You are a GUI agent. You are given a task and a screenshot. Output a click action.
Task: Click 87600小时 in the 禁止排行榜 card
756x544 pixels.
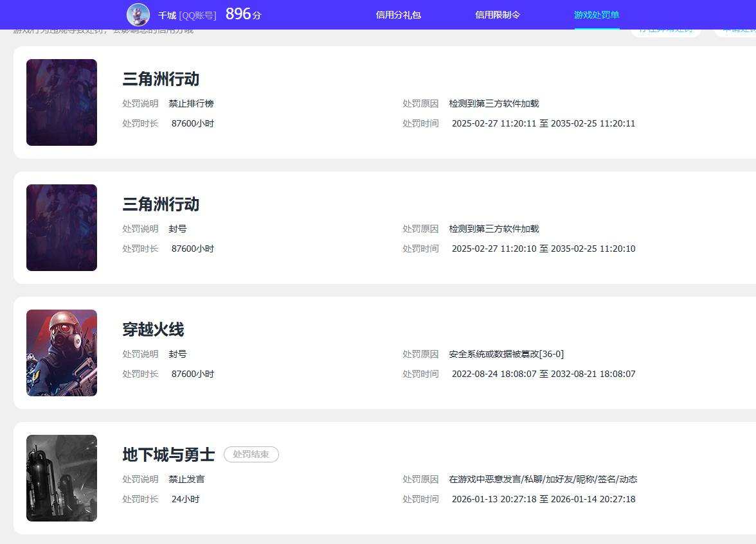click(x=193, y=123)
